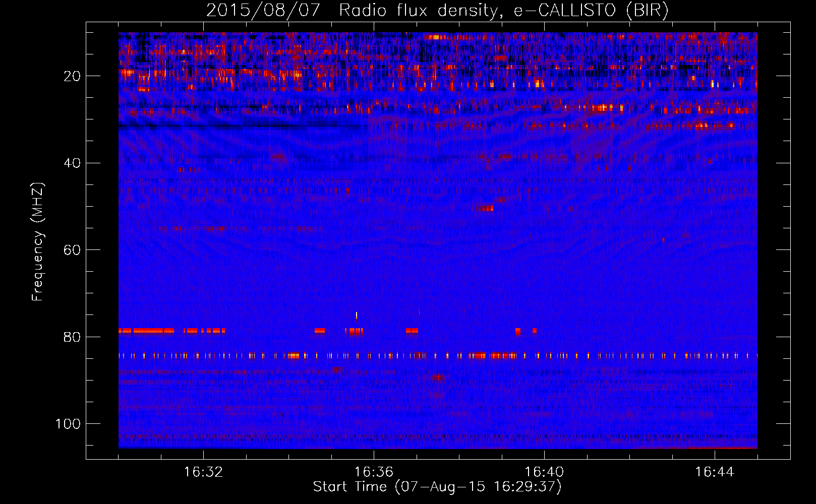This screenshot has width=816, height=504.
Task: Click the 60 MHz frequency tick label
Action: (72, 250)
